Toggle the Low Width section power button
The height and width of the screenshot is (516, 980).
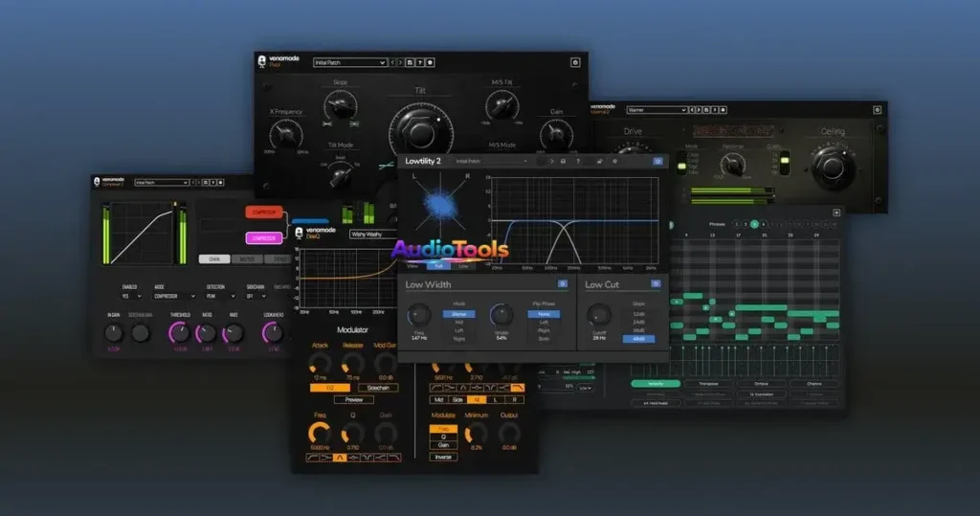pos(563,284)
